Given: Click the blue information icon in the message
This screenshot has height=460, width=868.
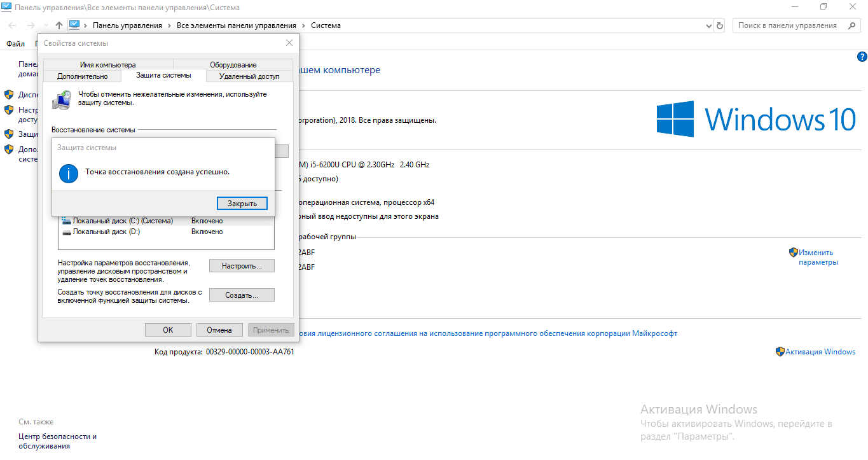Looking at the screenshot, I should [68, 173].
